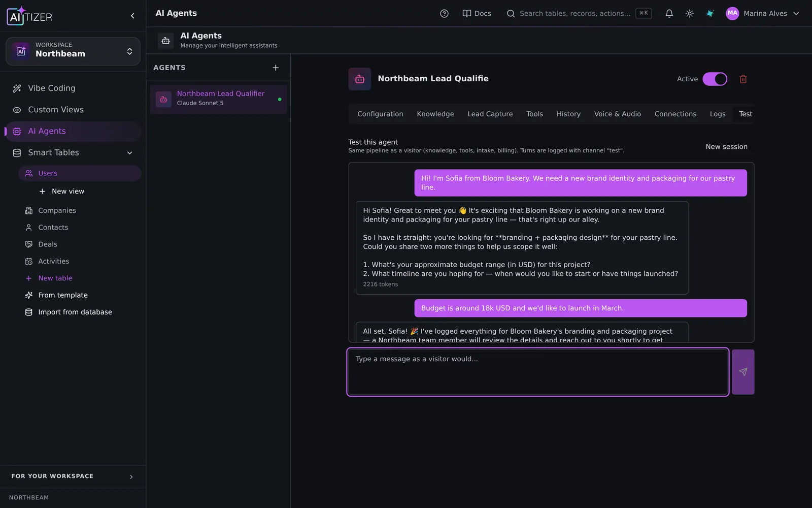Click the global search field
Viewport: 812px width, 508px height.
pos(579,14)
